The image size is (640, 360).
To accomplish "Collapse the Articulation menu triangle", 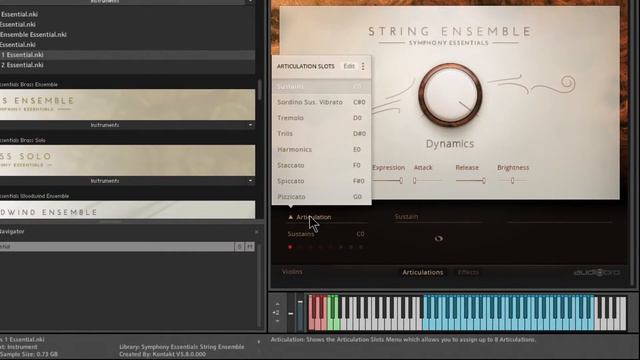I will pyautogui.click(x=291, y=217).
